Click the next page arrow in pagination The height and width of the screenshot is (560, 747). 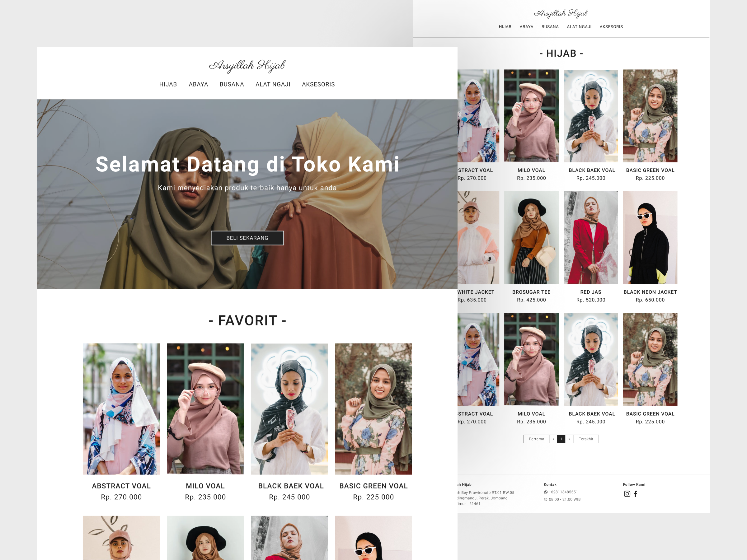coord(569,439)
